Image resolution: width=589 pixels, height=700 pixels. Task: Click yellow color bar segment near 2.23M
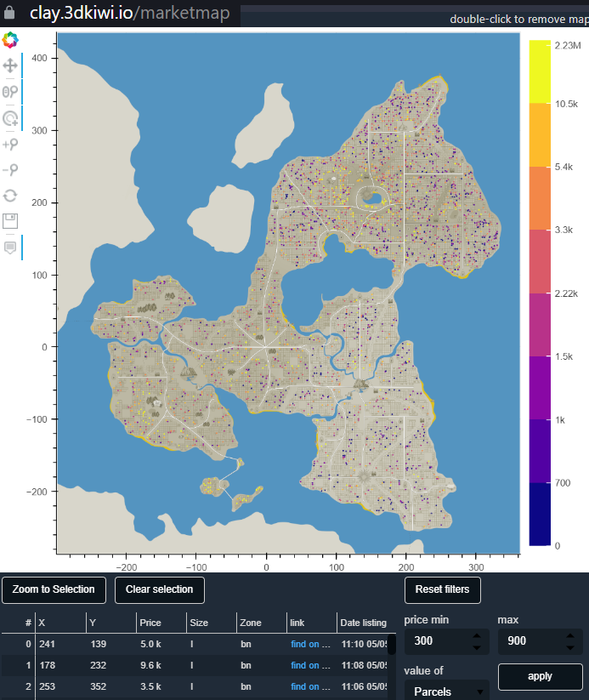(540, 72)
